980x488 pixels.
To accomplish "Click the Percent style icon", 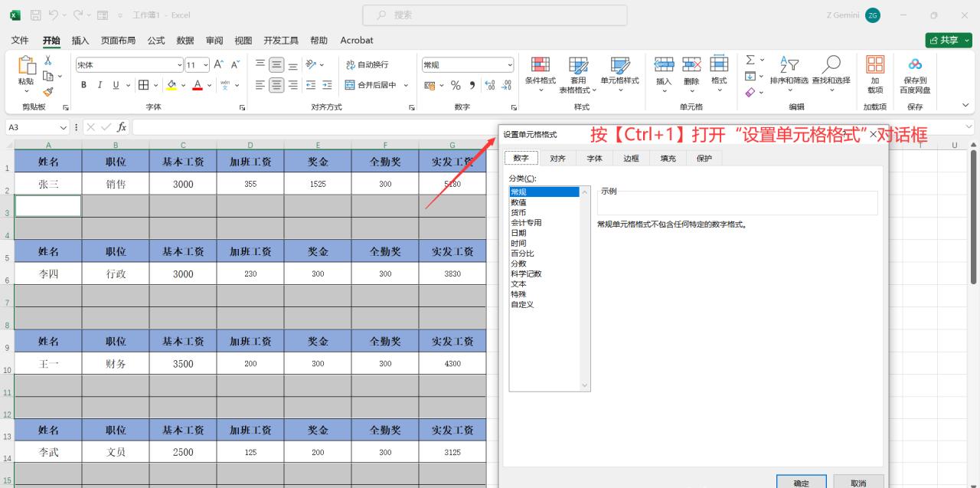I will 456,85.
